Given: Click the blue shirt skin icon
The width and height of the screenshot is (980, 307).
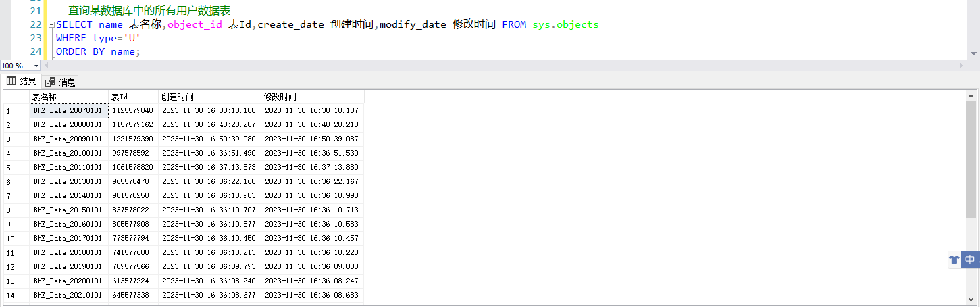Looking at the screenshot, I should click(954, 259).
